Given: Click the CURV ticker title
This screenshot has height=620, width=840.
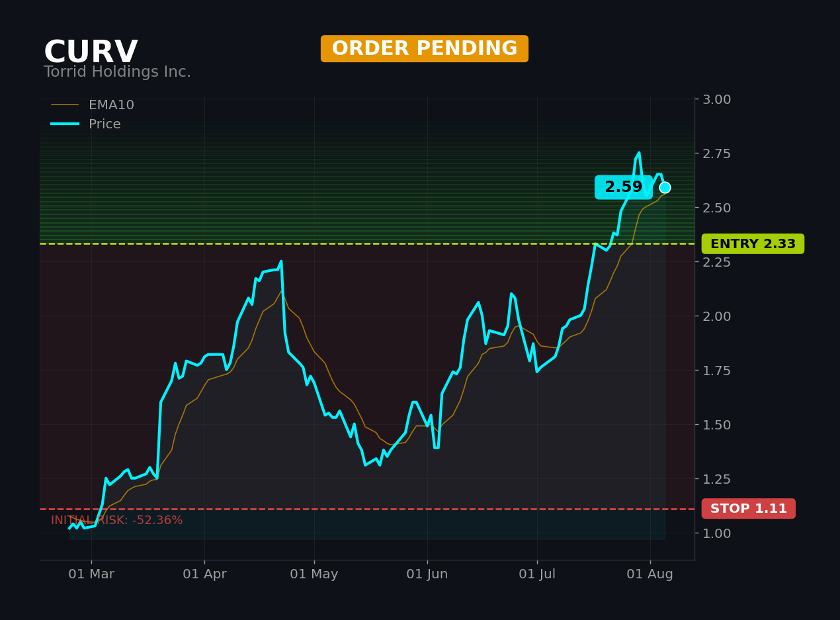Looking at the screenshot, I should pyautogui.click(x=91, y=53).
